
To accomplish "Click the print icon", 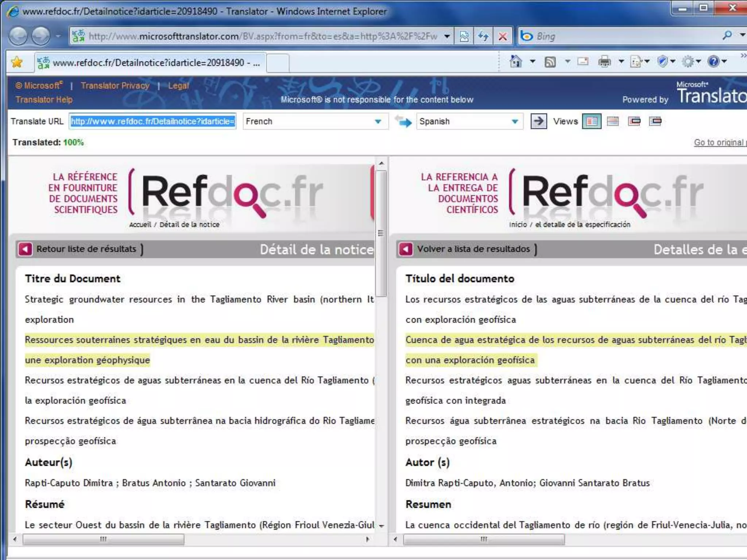I will pyautogui.click(x=604, y=62).
